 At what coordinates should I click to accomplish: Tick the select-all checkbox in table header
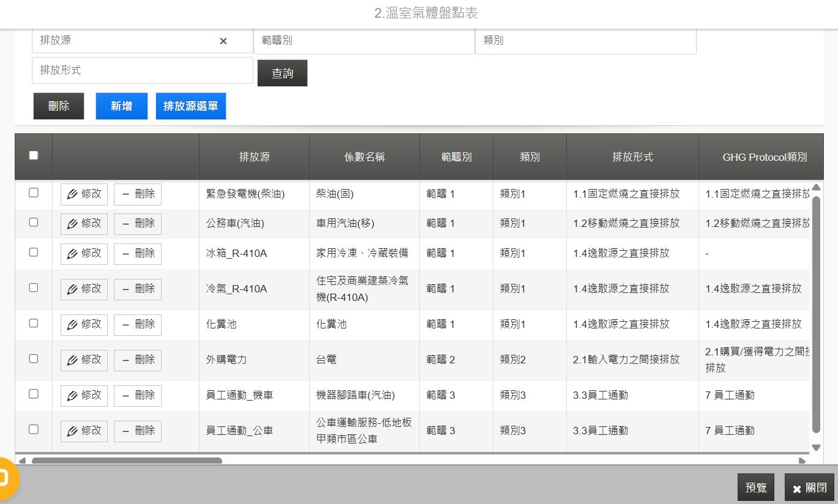(x=34, y=155)
